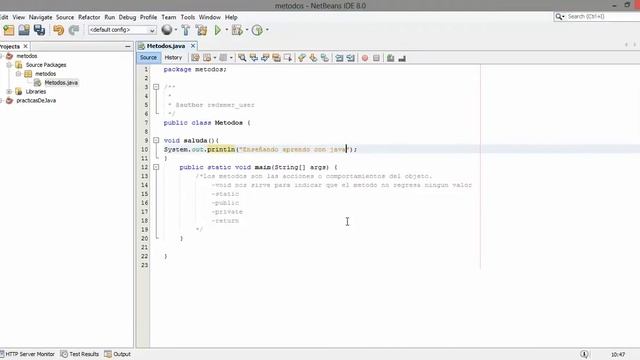Collapse the saluda method fold at line 9

coord(156,140)
